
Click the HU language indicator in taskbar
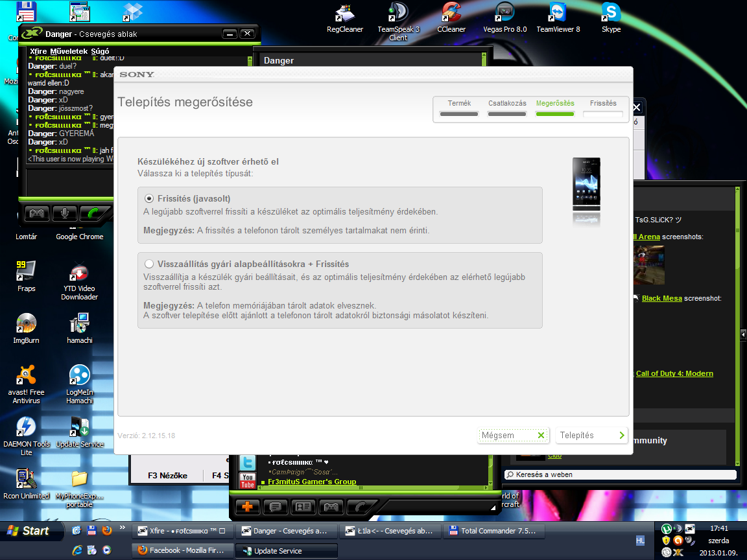(640, 541)
